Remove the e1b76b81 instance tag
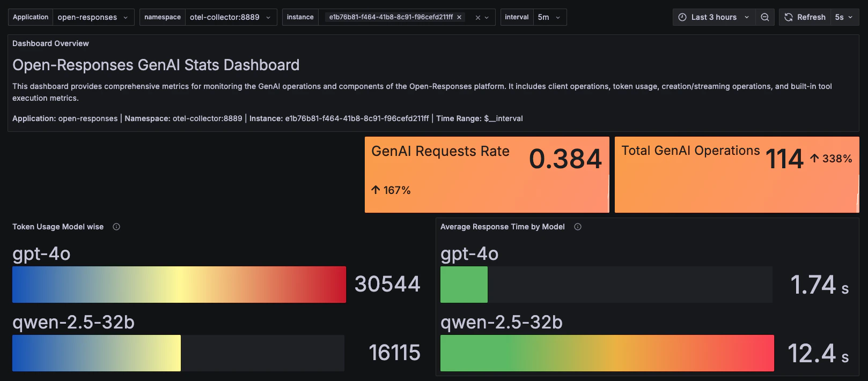This screenshot has height=381, width=868. click(459, 17)
